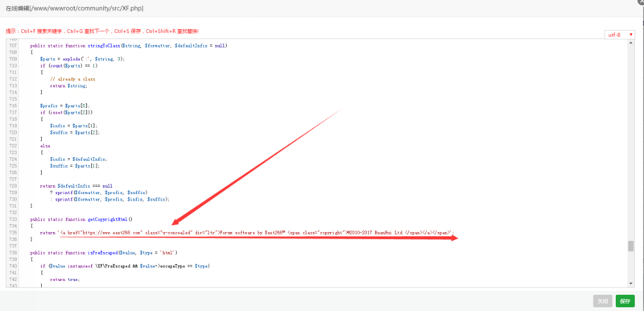Click the XF.php file path title
This screenshot has width=644, height=311.
[74, 8]
